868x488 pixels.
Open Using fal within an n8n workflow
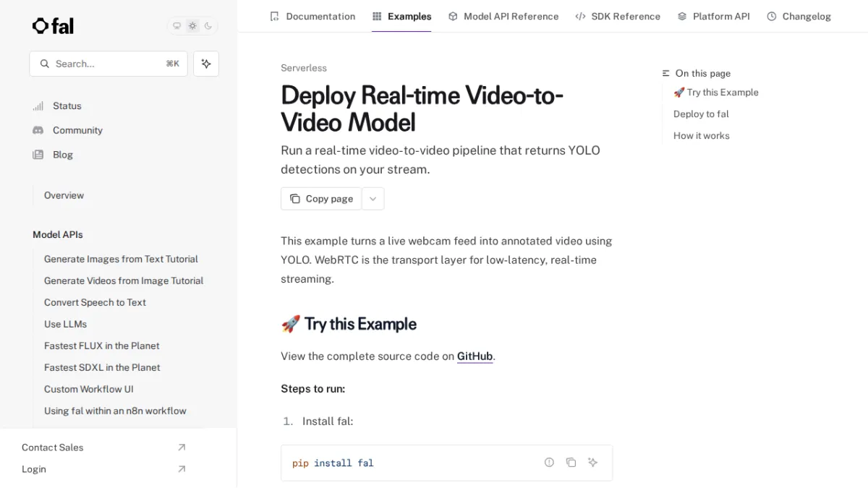(x=115, y=411)
